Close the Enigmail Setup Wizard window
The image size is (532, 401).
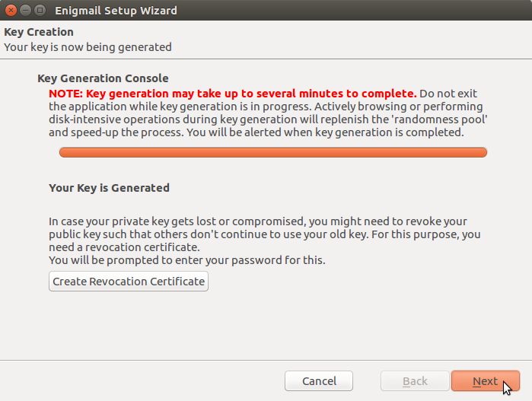(x=11, y=11)
